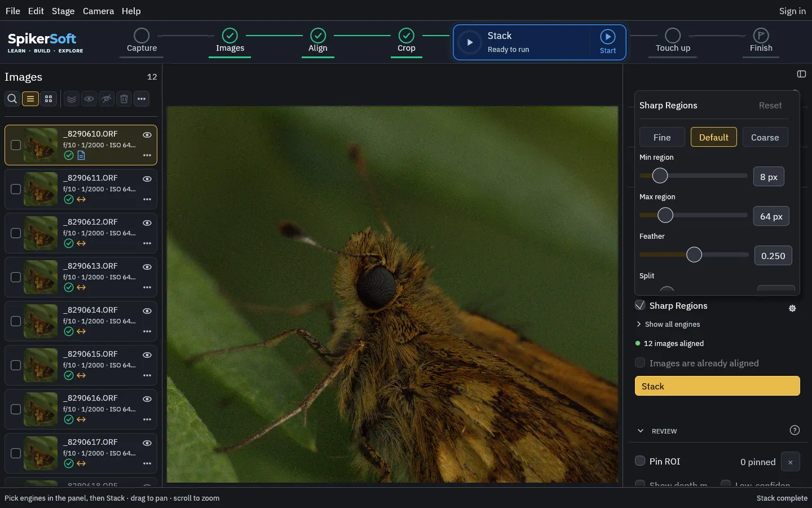The height and width of the screenshot is (508, 812).
Task: Open more options for _8290616.ORF
Action: [x=147, y=419]
